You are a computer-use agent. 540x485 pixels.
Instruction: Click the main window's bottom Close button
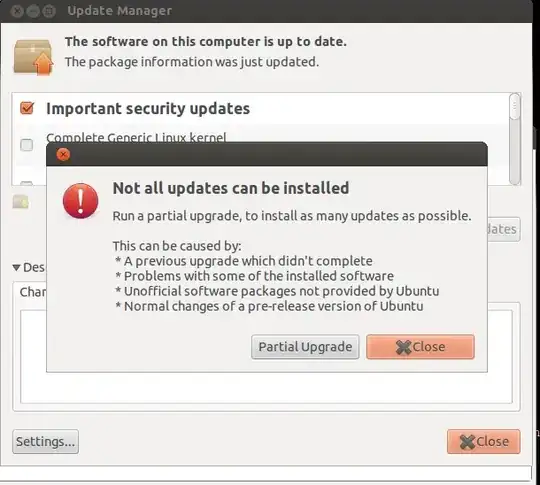click(x=484, y=442)
